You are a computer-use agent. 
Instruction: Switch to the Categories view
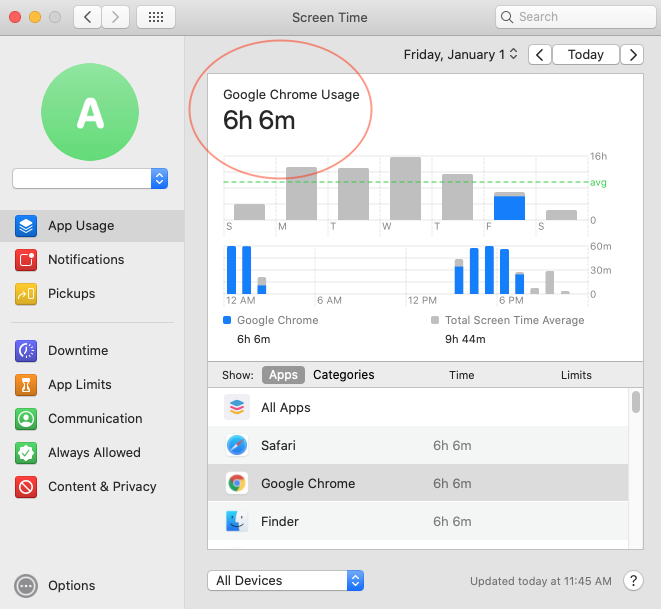[344, 375]
